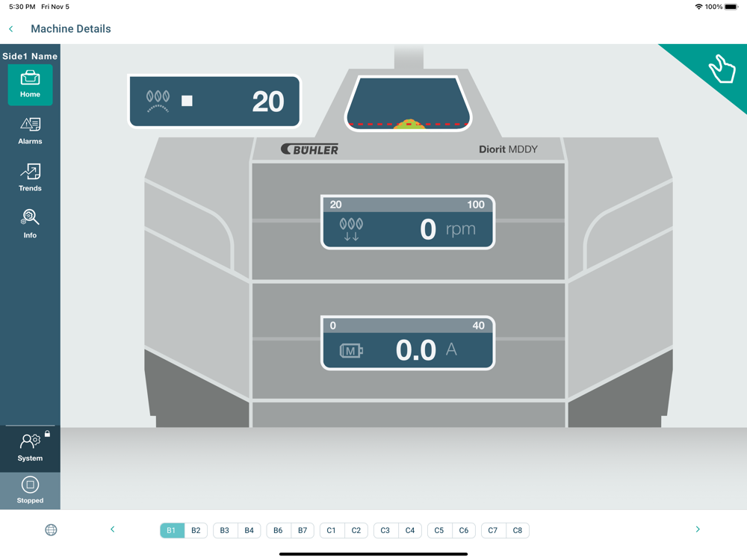Select passage C2
Viewport: 747px width, 560px height.
point(356,530)
